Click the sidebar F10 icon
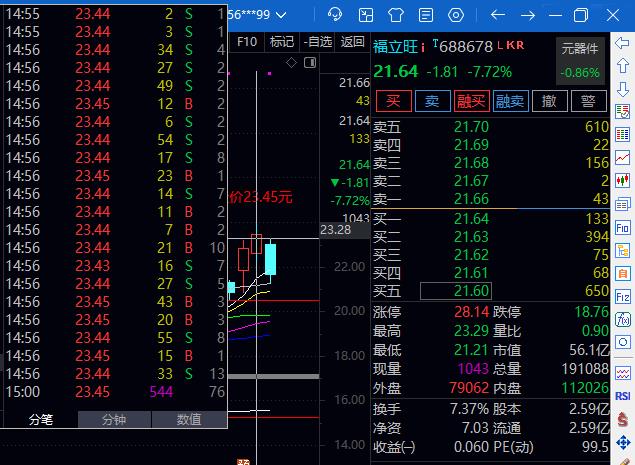The image size is (635, 465). click(622, 228)
